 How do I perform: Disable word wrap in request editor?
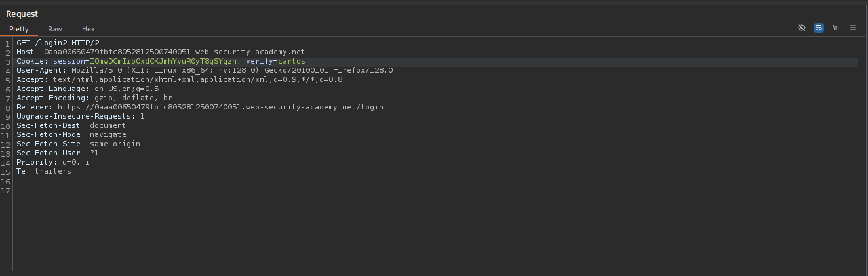point(818,28)
